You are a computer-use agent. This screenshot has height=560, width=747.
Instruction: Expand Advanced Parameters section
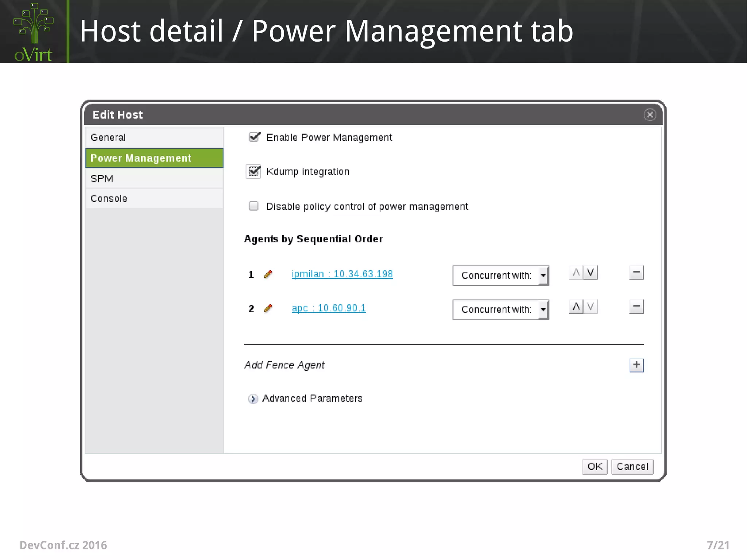pos(253,399)
